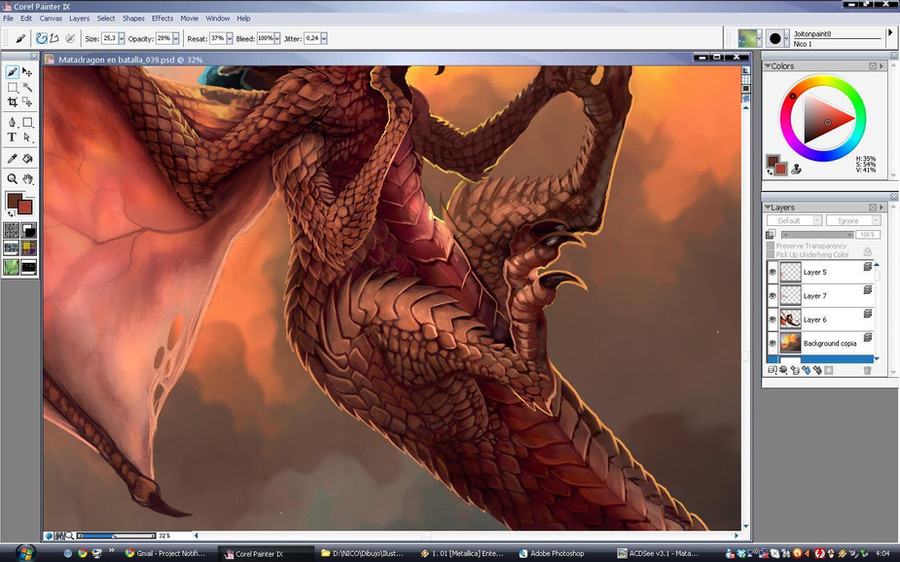
Task: Open the Effects menu
Action: pyautogui.click(x=162, y=18)
